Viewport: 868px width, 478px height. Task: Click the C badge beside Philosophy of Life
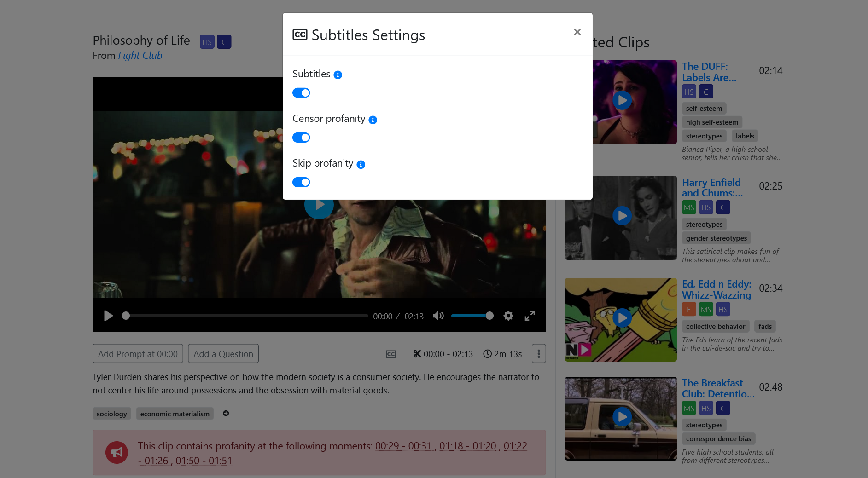click(x=224, y=42)
